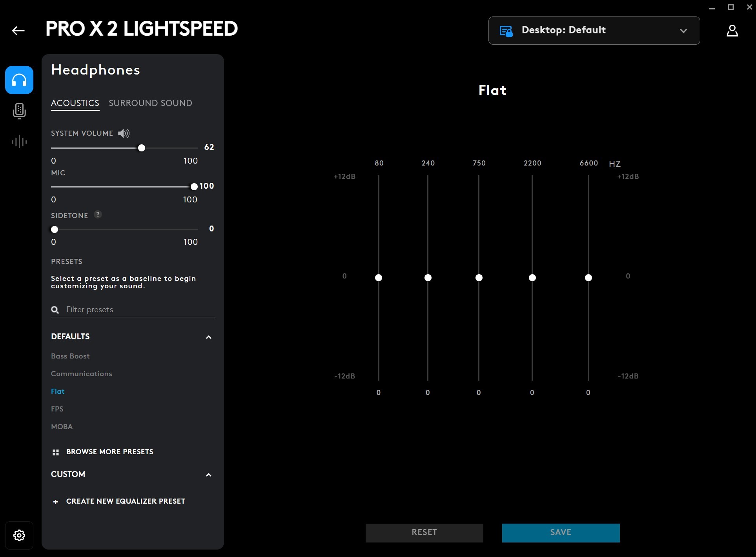Open the Desktop: Default profile dropdown

(x=594, y=31)
